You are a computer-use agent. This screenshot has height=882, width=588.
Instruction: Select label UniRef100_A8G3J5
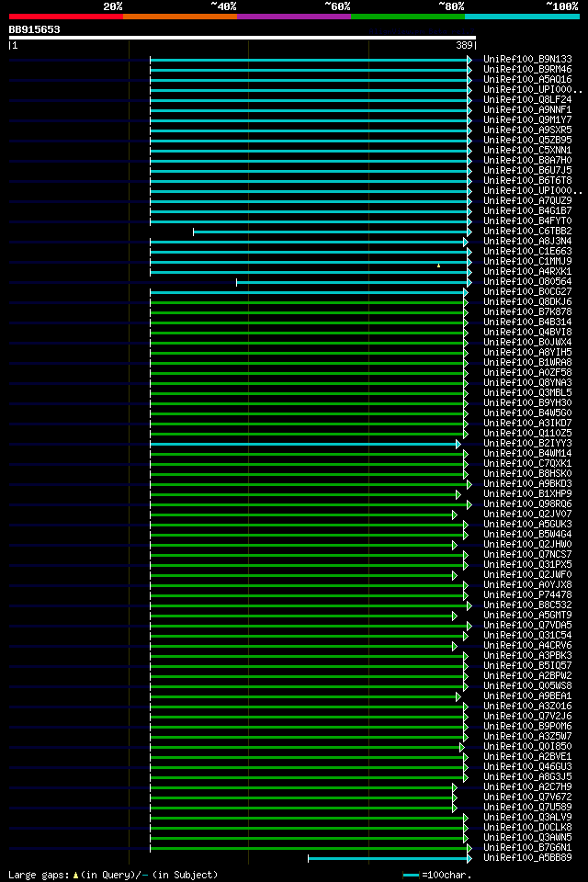[x=527, y=778]
